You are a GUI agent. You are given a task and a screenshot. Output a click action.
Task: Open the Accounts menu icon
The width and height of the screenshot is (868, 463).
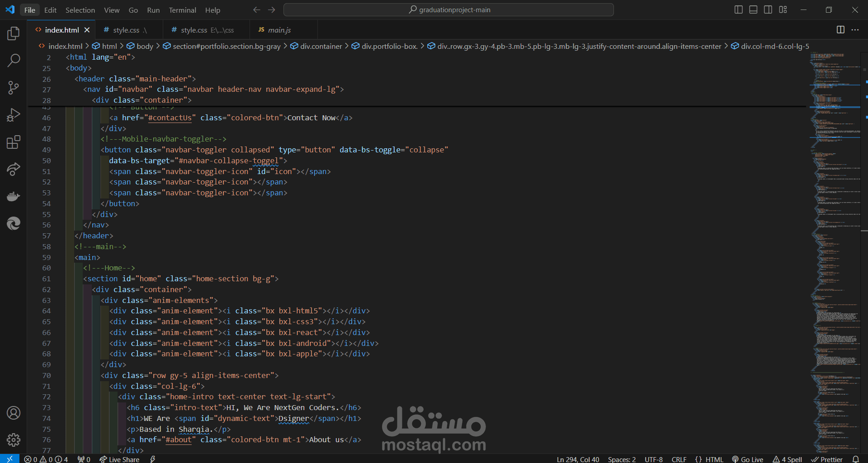point(14,413)
